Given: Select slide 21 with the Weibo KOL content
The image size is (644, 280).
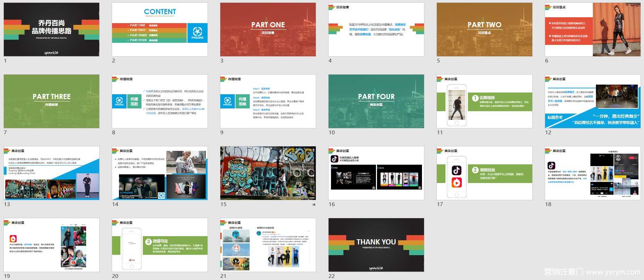Looking at the screenshot, I should pyautogui.click(x=268, y=245).
